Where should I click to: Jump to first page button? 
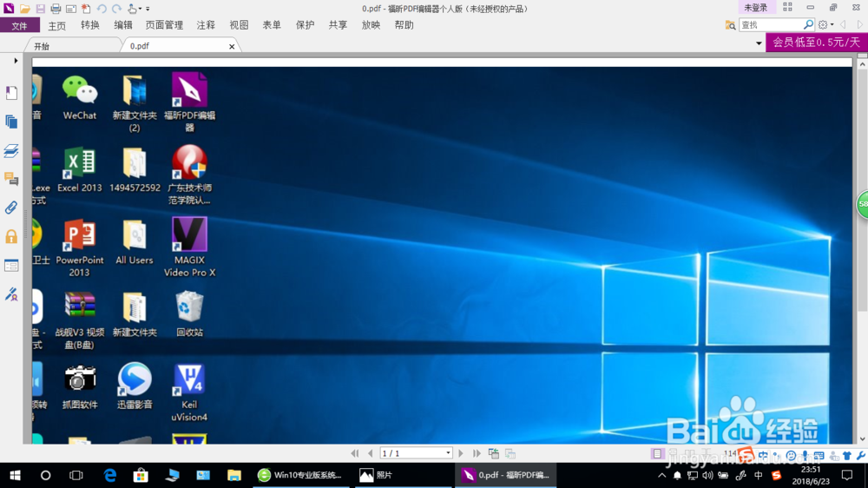355,453
